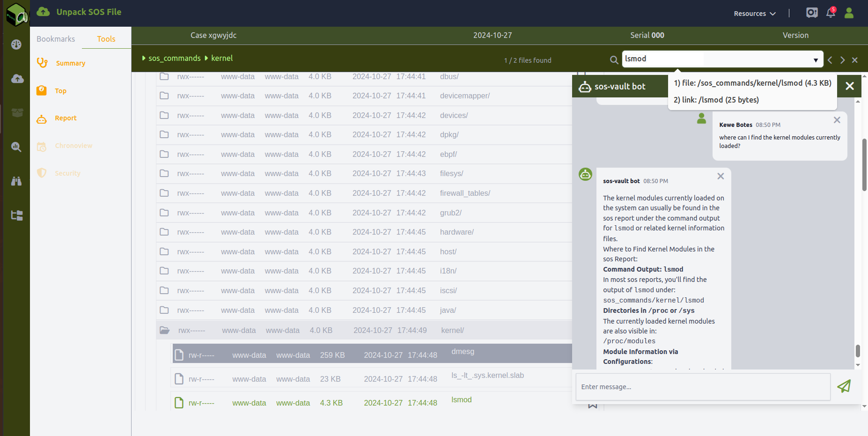The image size is (868, 436).
Task: Open the lsmod file
Action: (x=462, y=399)
